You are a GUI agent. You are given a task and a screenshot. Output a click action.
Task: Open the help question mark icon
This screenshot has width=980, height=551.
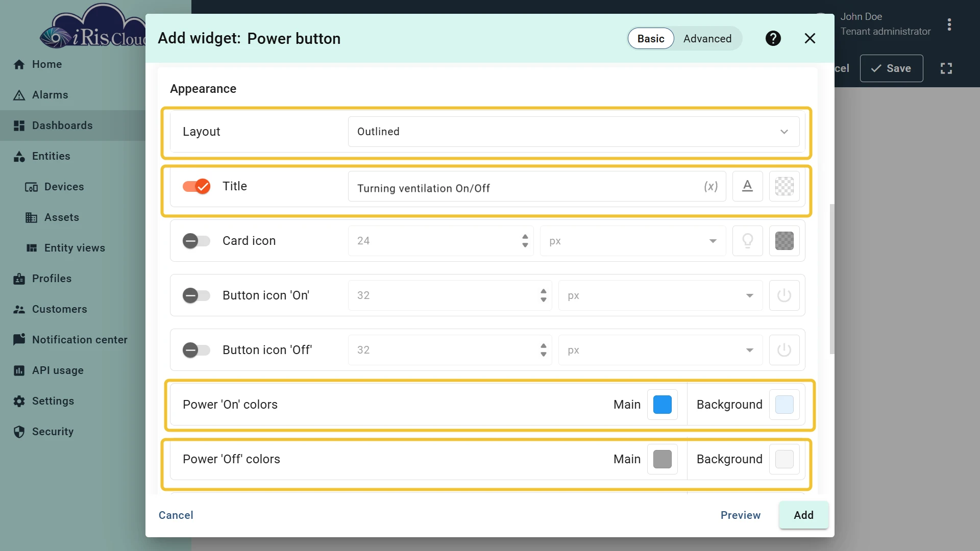(x=773, y=38)
